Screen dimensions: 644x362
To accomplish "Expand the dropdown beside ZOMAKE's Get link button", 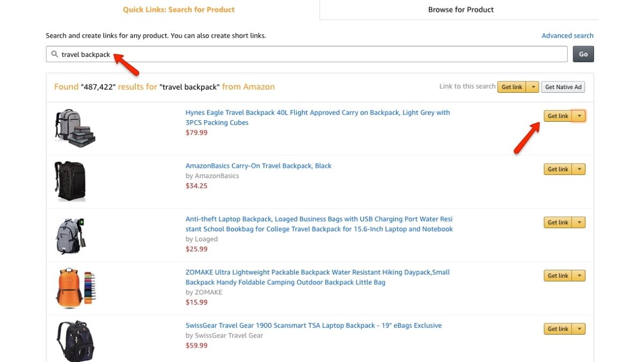I will (x=579, y=275).
